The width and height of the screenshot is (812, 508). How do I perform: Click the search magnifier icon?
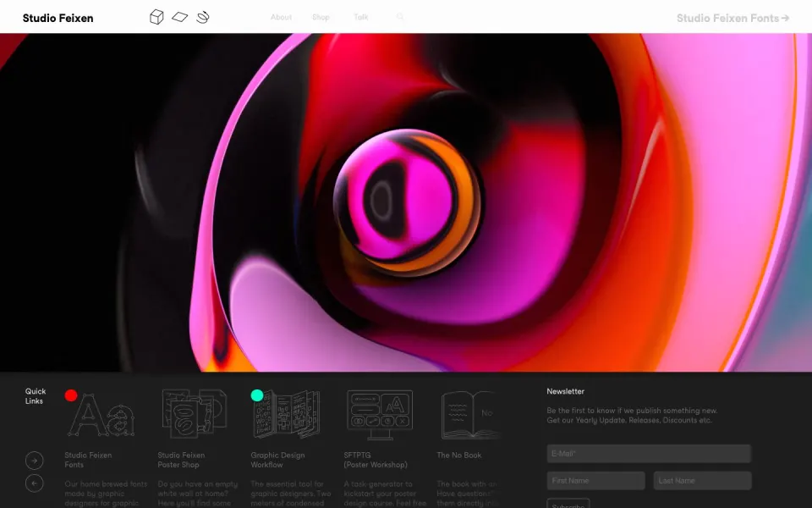400,17
